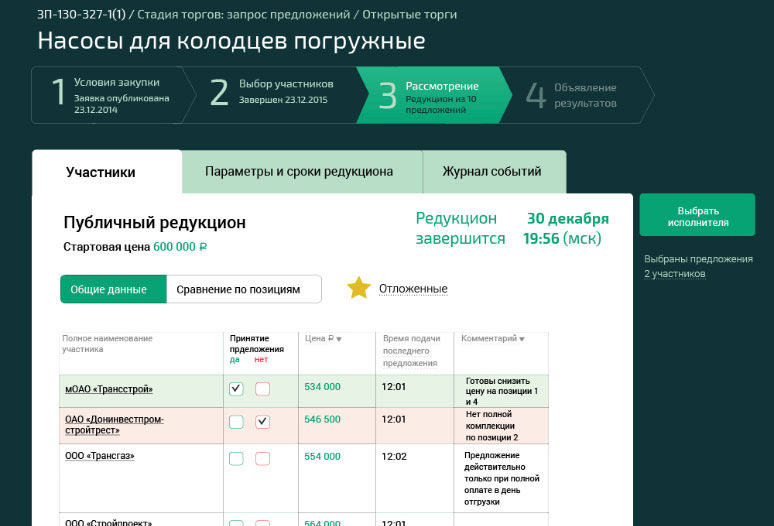
Task: Sort by Цена column arrow
Action: click(x=338, y=340)
